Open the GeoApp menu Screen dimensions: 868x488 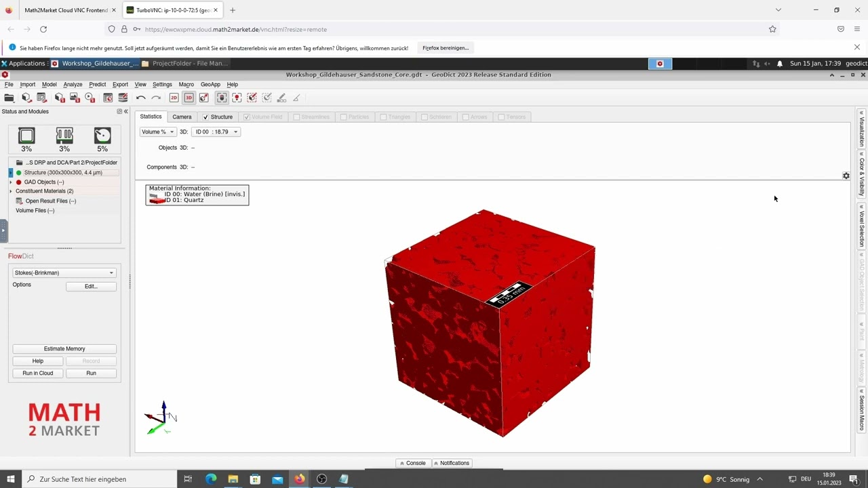210,85
